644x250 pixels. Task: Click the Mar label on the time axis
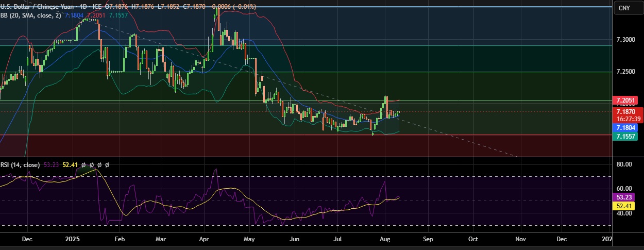[x=161, y=239]
